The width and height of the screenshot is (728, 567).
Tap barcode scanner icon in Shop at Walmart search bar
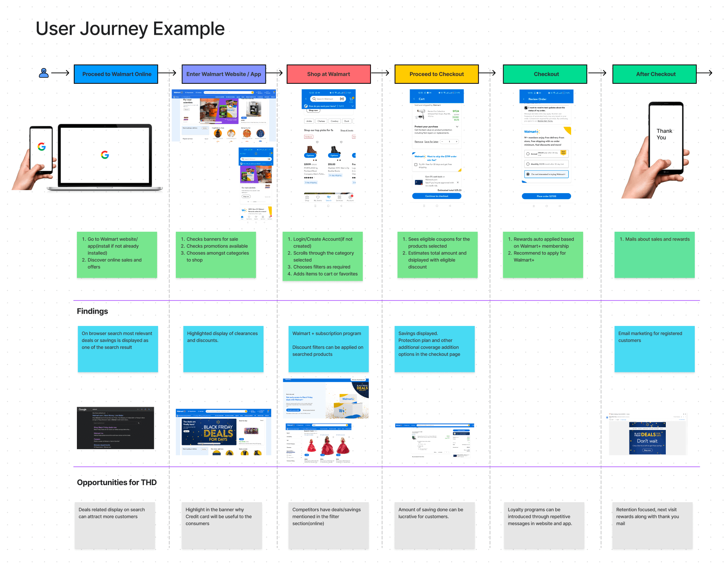point(342,99)
